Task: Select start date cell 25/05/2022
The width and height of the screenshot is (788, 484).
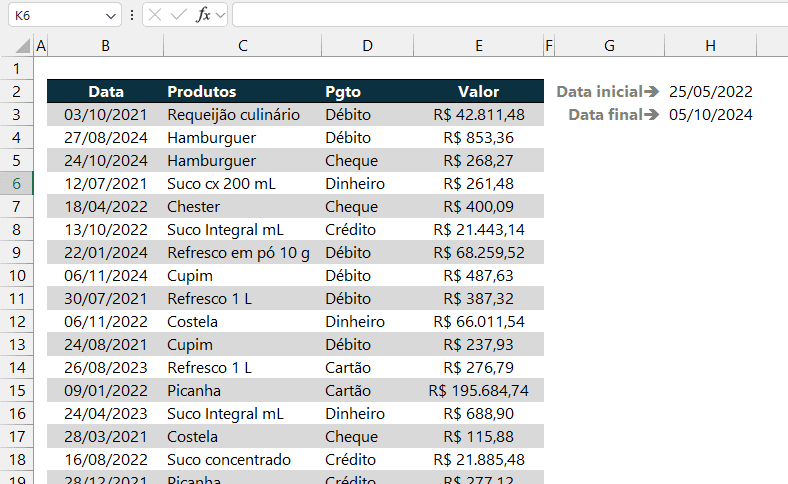Action: [710, 91]
